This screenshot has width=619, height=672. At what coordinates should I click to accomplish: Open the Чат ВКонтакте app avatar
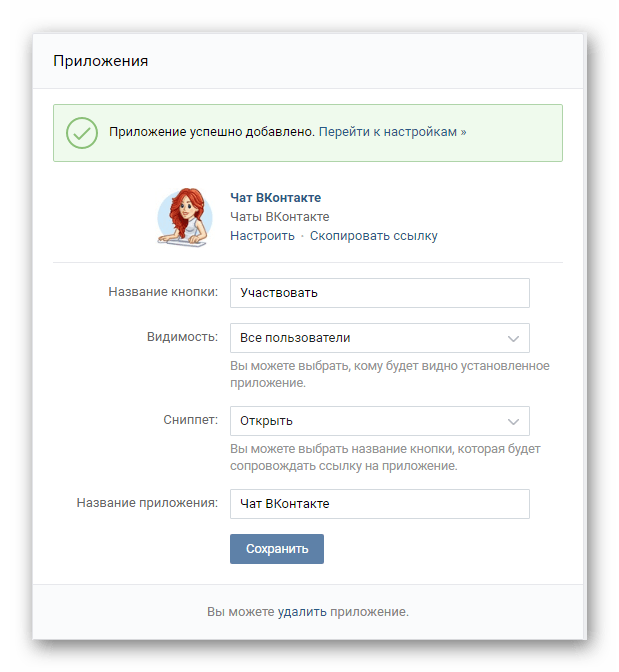pos(185,217)
